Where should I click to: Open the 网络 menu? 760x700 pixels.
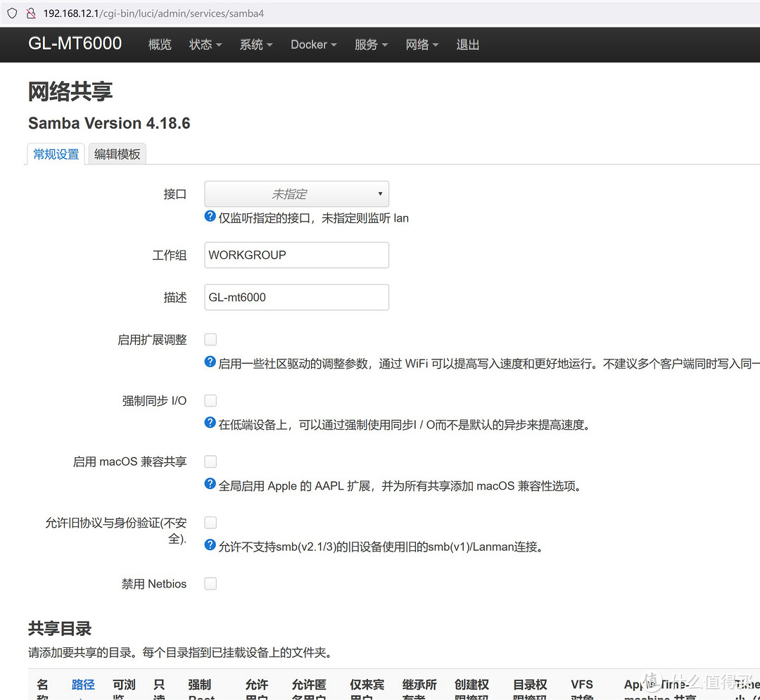tap(422, 44)
